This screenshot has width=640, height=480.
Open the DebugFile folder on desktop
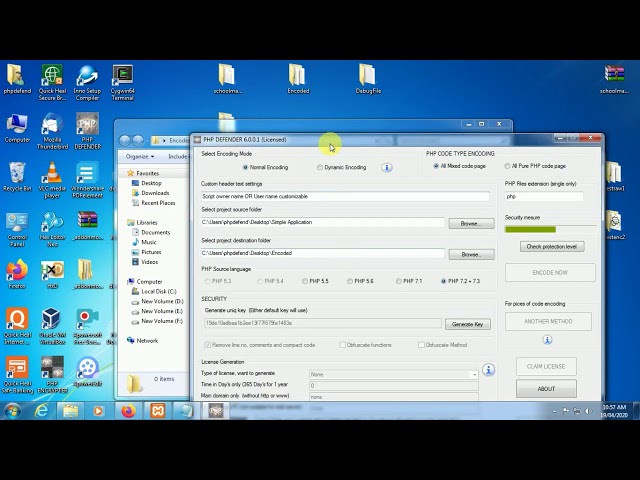tap(368, 79)
